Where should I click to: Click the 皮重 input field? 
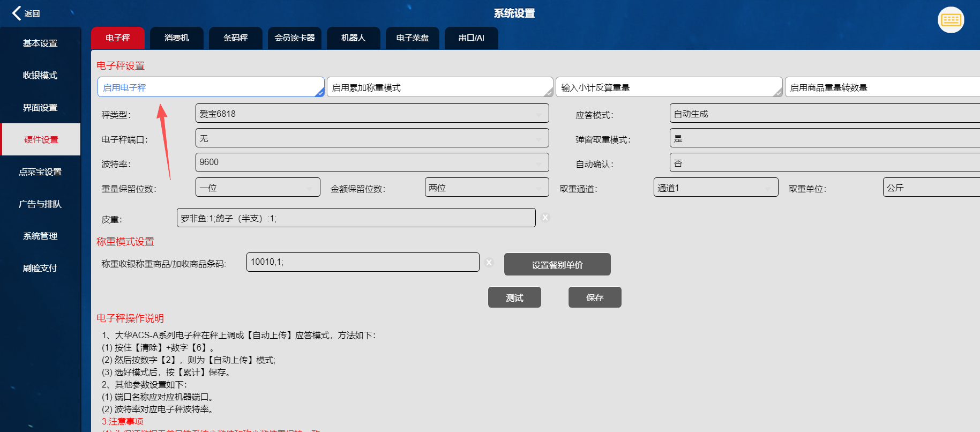(356, 218)
